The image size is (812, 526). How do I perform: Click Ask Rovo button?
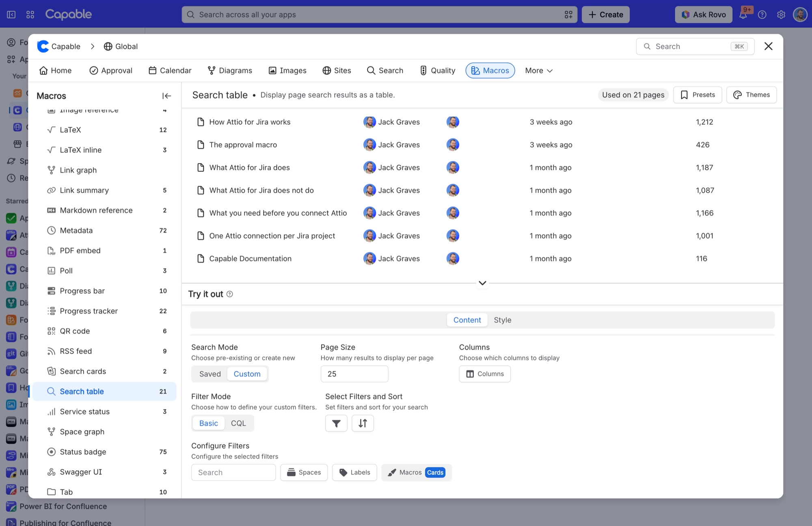[704, 15]
